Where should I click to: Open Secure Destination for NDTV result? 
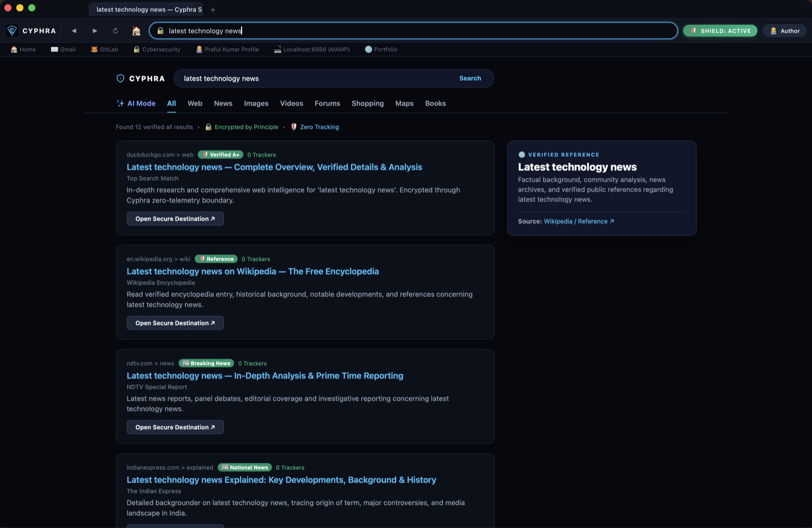point(175,427)
